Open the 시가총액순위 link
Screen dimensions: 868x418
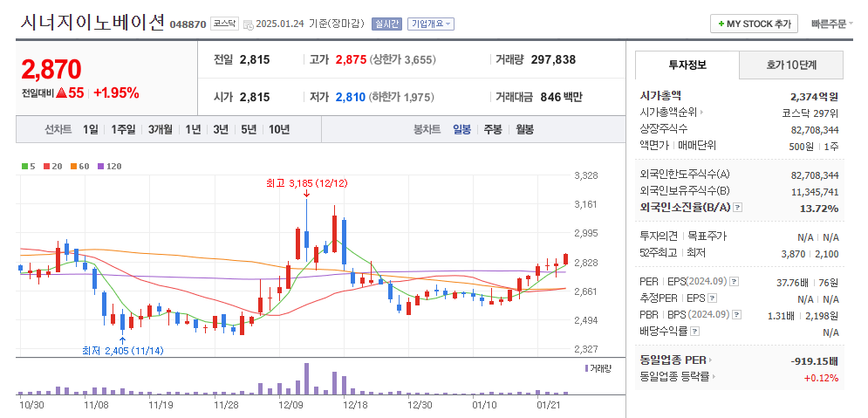tap(668, 113)
